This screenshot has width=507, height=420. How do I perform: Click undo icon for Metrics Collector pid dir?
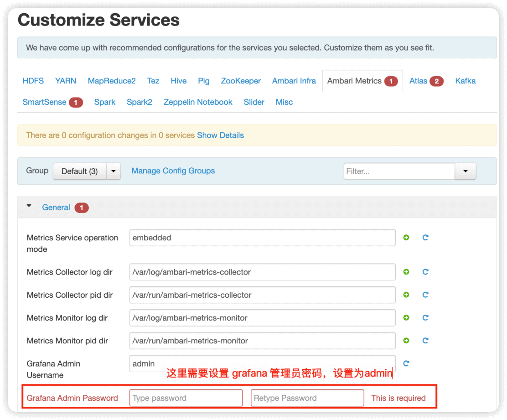pyautogui.click(x=425, y=295)
